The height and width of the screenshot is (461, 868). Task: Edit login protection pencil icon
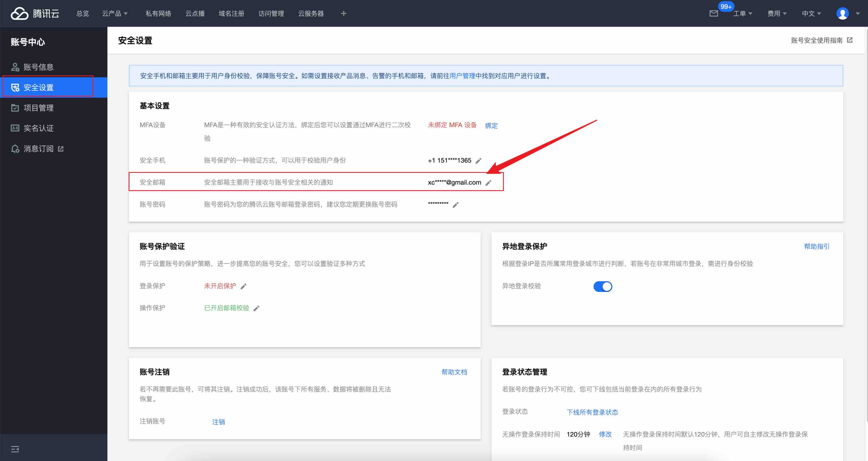click(x=244, y=286)
